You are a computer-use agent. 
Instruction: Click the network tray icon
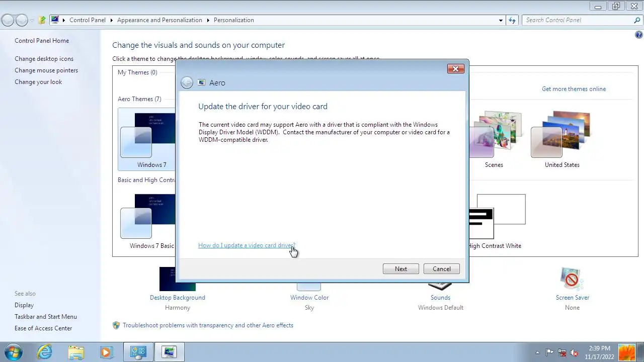(562, 352)
